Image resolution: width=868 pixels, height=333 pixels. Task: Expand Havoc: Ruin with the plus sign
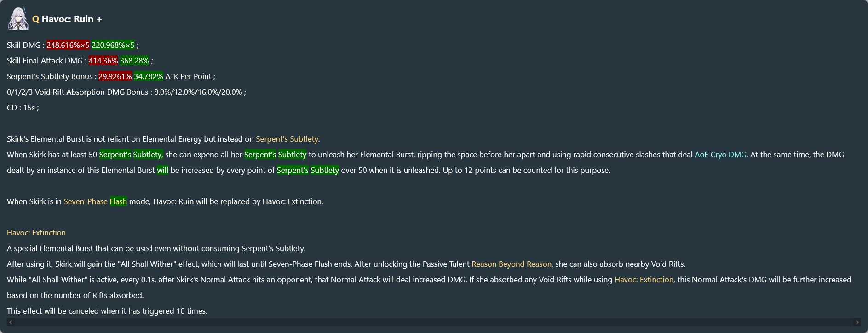[x=99, y=19]
